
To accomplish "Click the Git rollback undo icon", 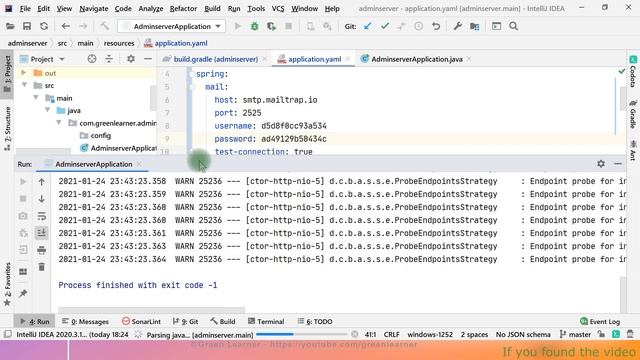I will tap(436, 27).
